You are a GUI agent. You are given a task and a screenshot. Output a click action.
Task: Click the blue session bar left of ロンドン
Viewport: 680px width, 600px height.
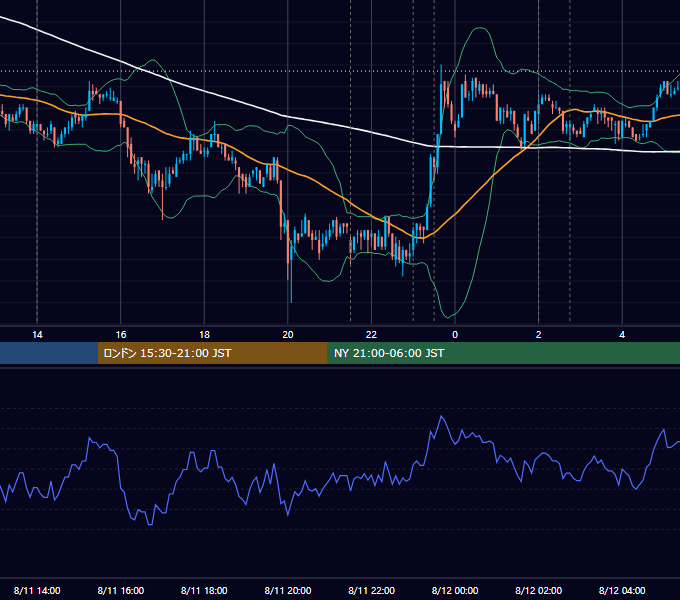point(49,353)
